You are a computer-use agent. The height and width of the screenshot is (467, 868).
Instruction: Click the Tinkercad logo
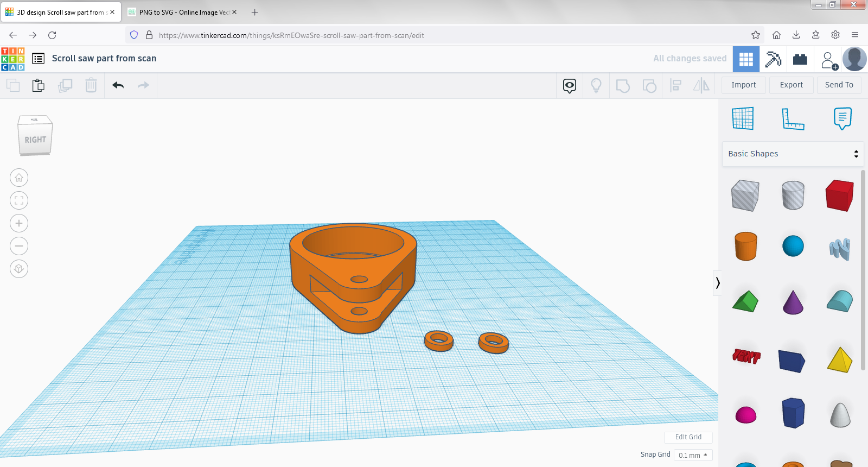click(x=13, y=59)
